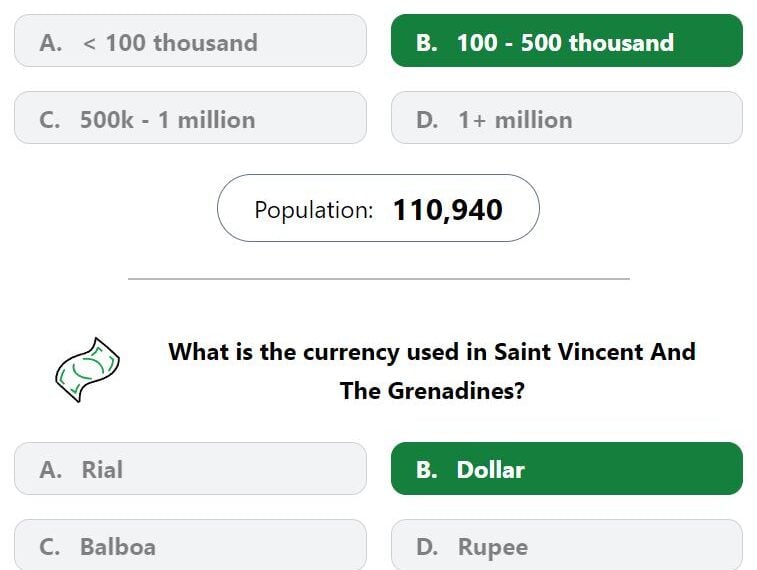Click letter "A." beside Rial
Viewport: 757px width, 570px height.
(x=51, y=470)
